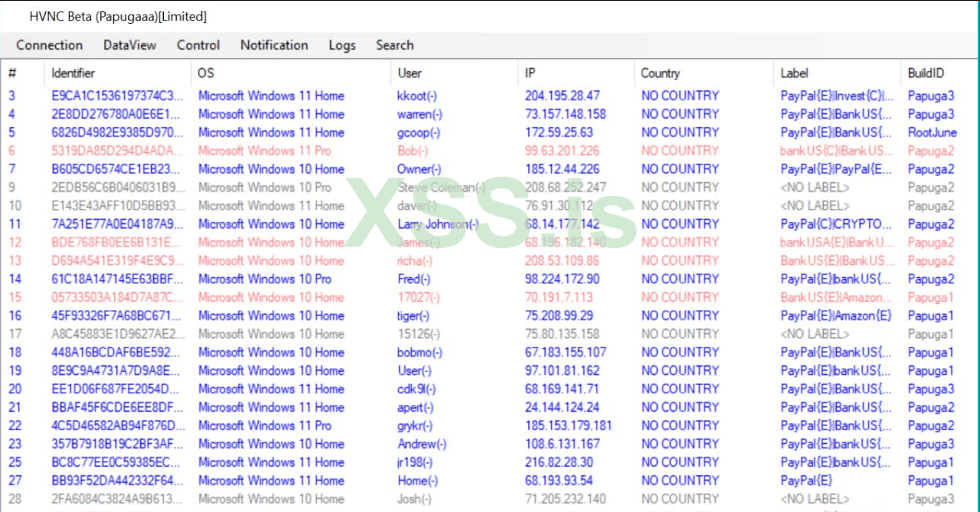The image size is (980, 512).
Task: Click the IP cell 185.153.179.181
Action: coord(568,426)
